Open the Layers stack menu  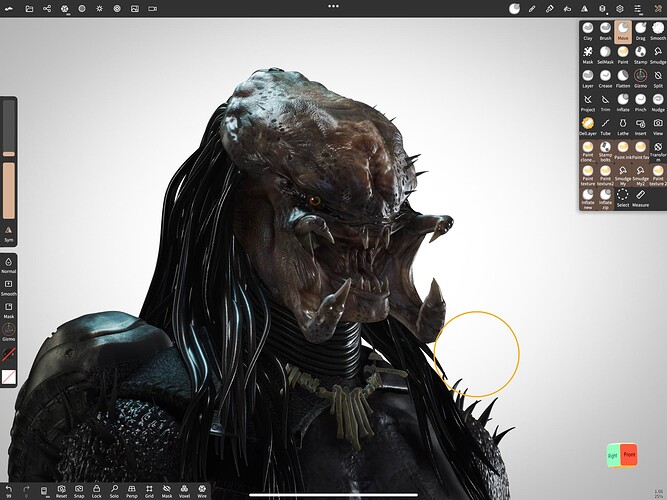(602, 9)
